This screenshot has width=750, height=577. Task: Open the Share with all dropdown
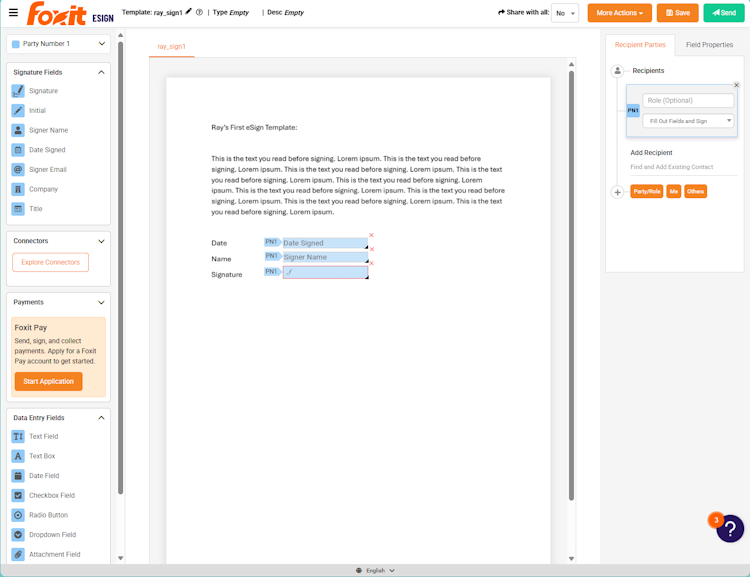coord(565,13)
